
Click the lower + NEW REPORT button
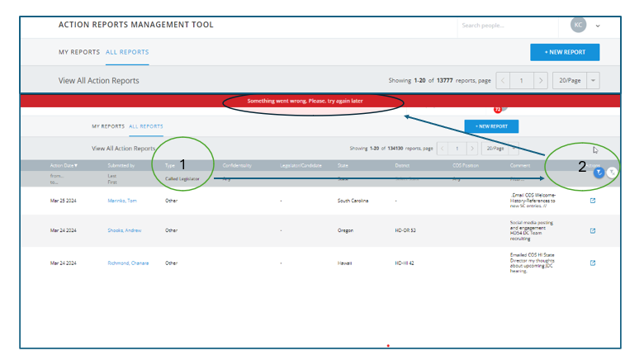[x=491, y=126]
